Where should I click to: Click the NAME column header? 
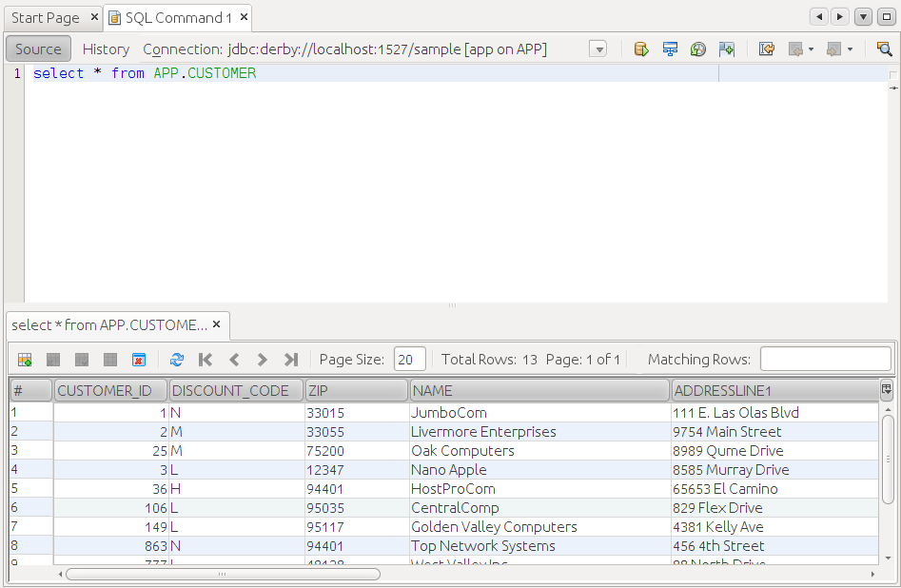click(539, 391)
